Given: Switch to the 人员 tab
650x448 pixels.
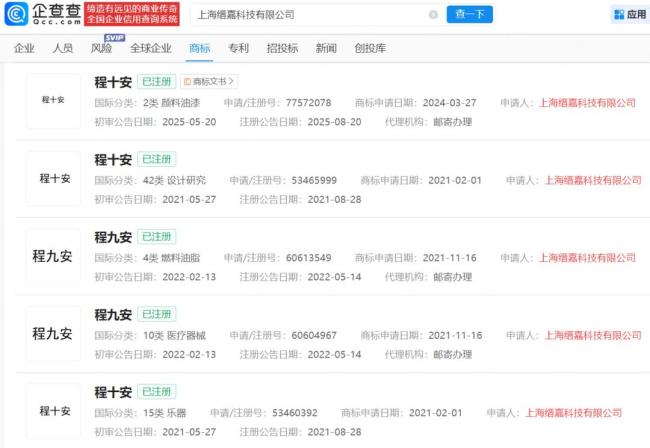Looking at the screenshot, I should click(63, 48).
